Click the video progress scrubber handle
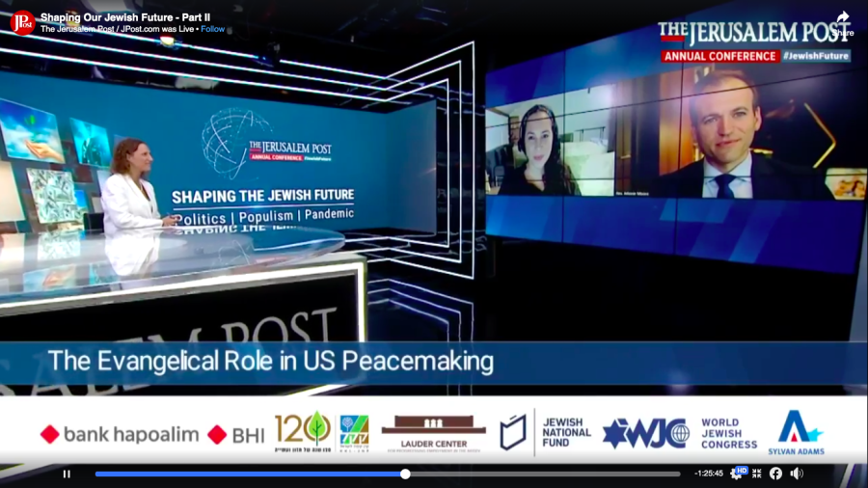This screenshot has height=488, width=868. point(405,474)
